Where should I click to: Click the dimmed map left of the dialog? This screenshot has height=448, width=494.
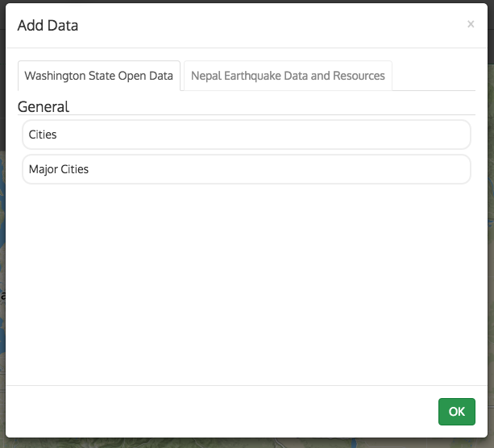2,242
